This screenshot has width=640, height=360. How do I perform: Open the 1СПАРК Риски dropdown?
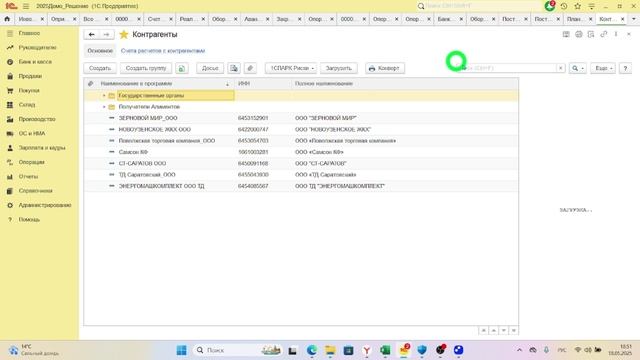(291, 68)
